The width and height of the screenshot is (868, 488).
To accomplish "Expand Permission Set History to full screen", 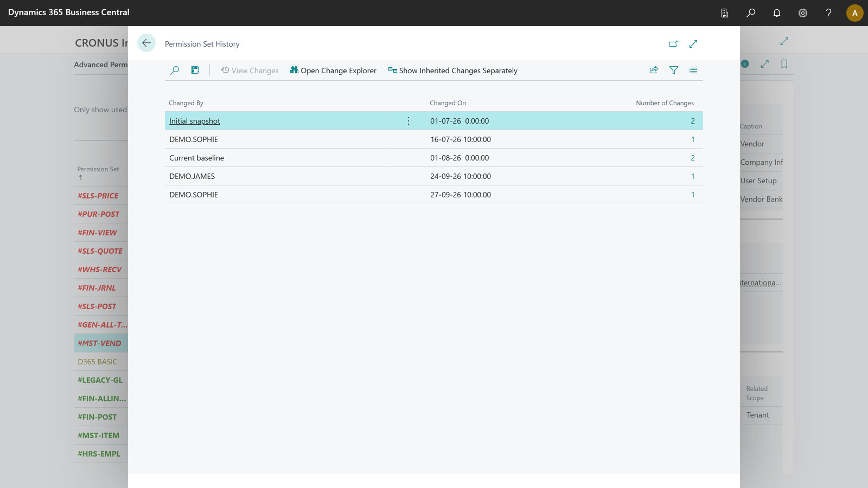I will 693,44.
